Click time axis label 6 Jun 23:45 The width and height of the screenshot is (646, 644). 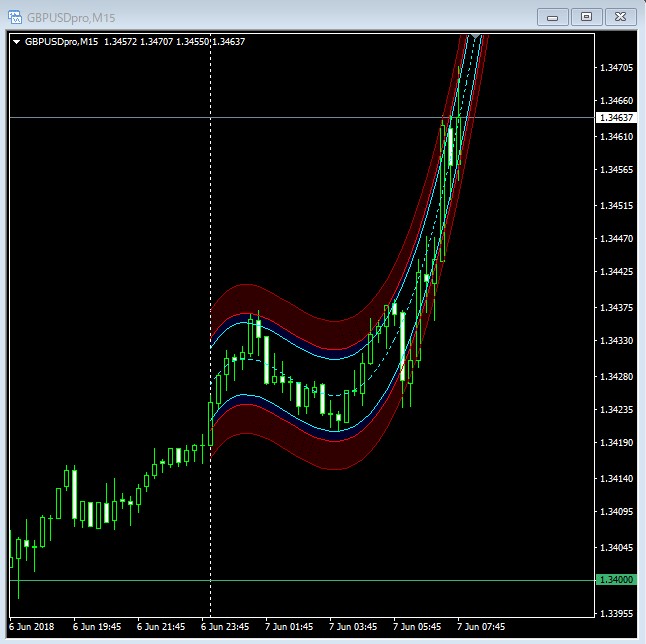point(225,627)
